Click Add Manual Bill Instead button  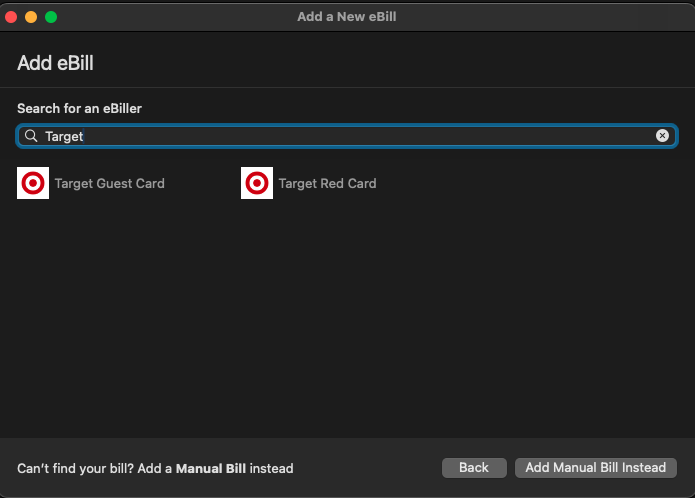click(x=595, y=468)
